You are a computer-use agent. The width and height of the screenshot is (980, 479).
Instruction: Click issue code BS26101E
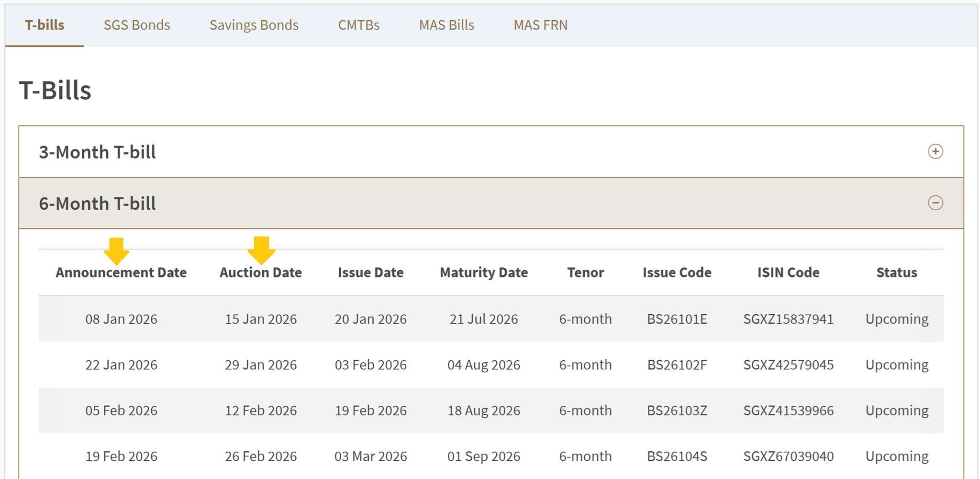pos(677,319)
